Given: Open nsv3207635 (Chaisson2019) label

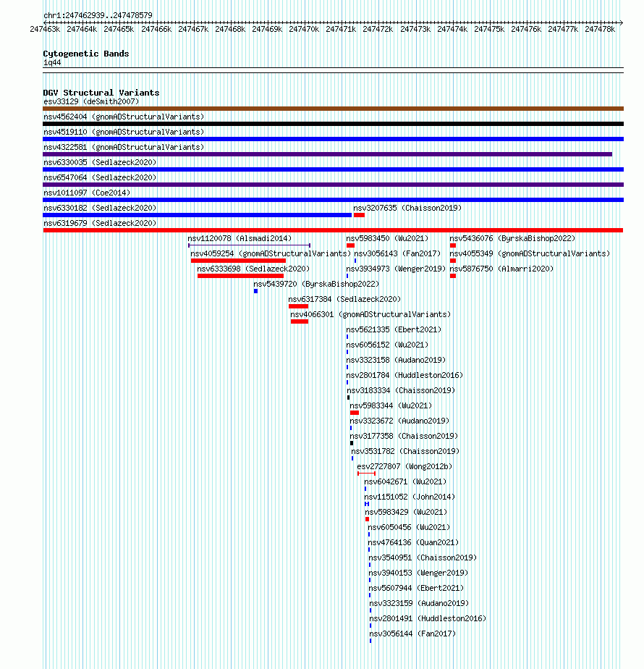Looking at the screenshot, I should tap(407, 209).
